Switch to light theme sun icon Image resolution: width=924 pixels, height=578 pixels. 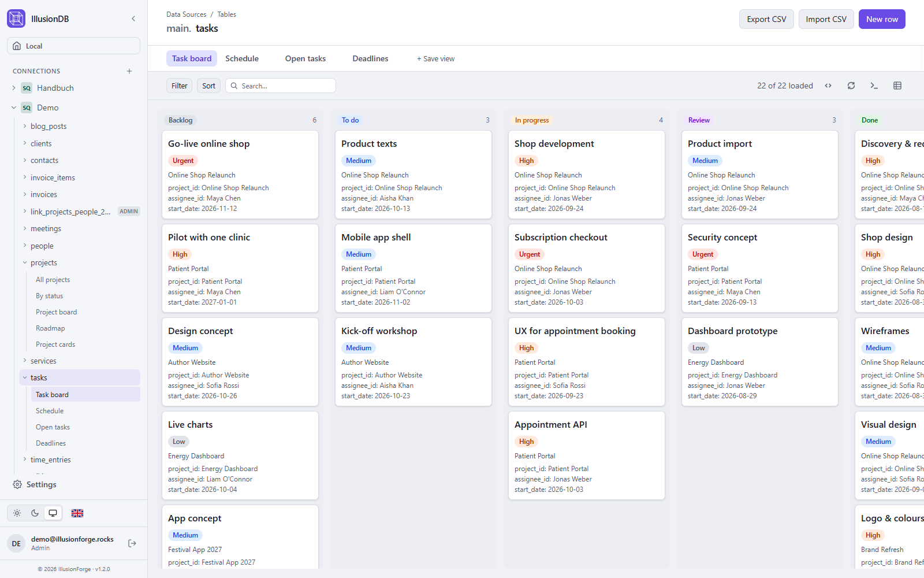click(x=17, y=513)
